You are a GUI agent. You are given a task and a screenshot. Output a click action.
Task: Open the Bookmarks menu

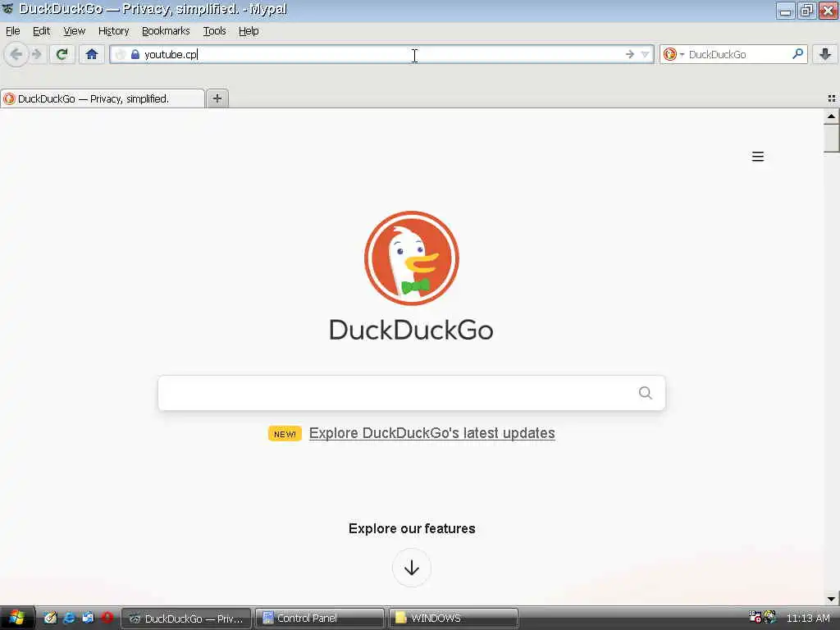click(x=166, y=31)
